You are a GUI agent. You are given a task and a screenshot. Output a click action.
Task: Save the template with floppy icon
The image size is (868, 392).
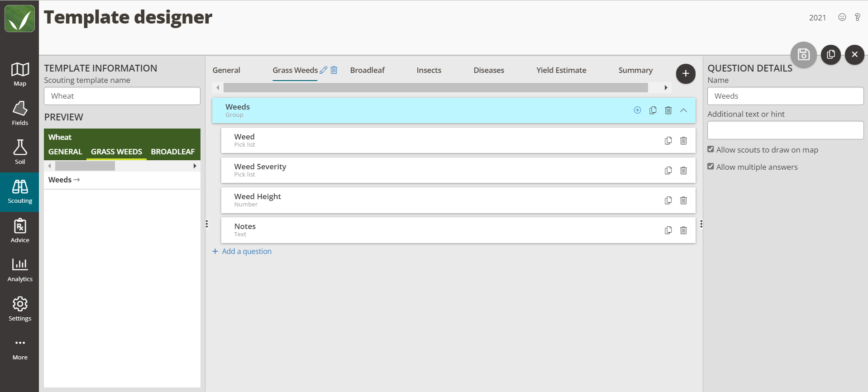[x=803, y=55]
